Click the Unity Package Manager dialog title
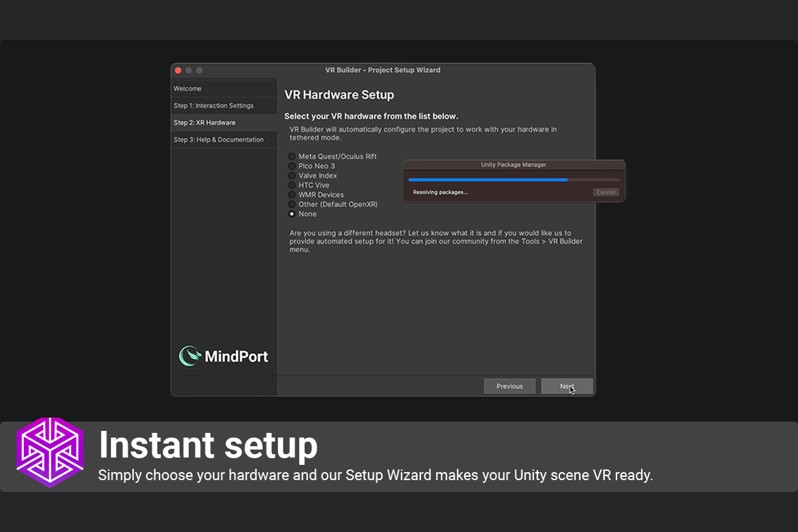 [x=513, y=164]
